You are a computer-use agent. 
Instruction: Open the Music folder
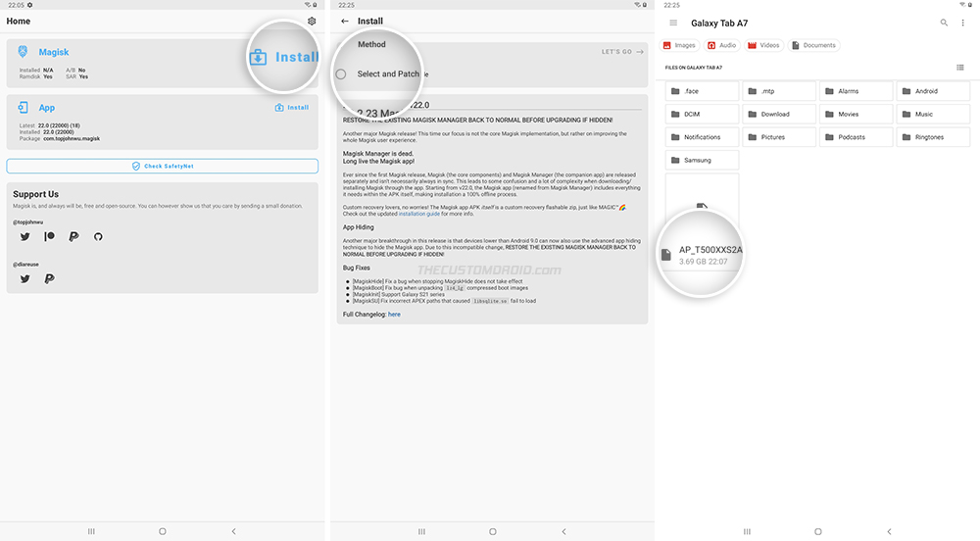click(933, 115)
